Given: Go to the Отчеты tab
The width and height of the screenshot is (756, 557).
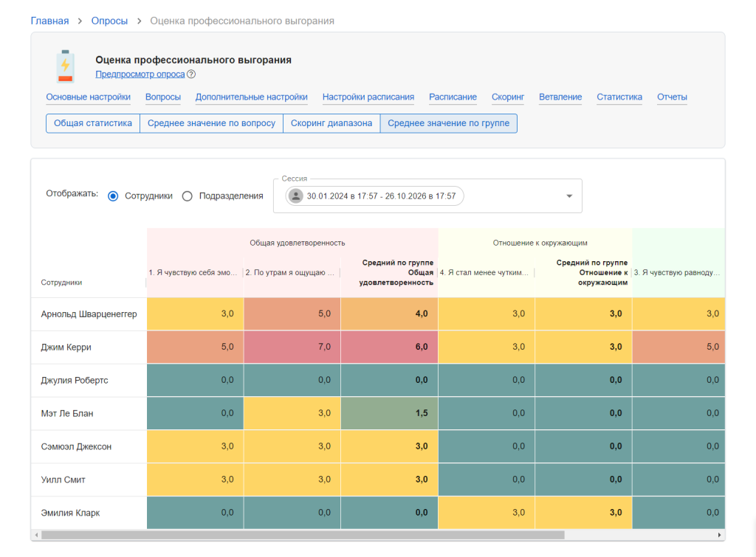Looking at the screenshot, I should [x=672, y=97].
